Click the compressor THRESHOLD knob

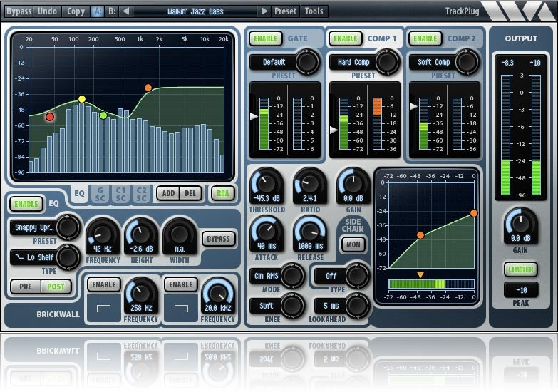(x=267, y=184)
